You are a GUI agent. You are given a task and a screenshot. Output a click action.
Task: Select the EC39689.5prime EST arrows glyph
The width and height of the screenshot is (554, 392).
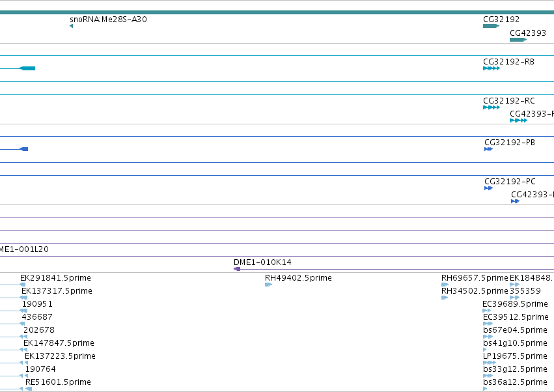point(486,311)
